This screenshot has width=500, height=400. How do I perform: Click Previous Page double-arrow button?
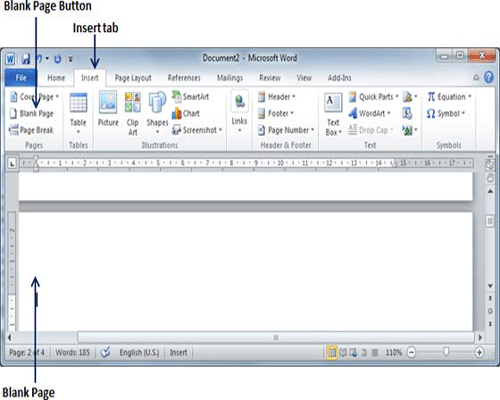tap(490, 298)
